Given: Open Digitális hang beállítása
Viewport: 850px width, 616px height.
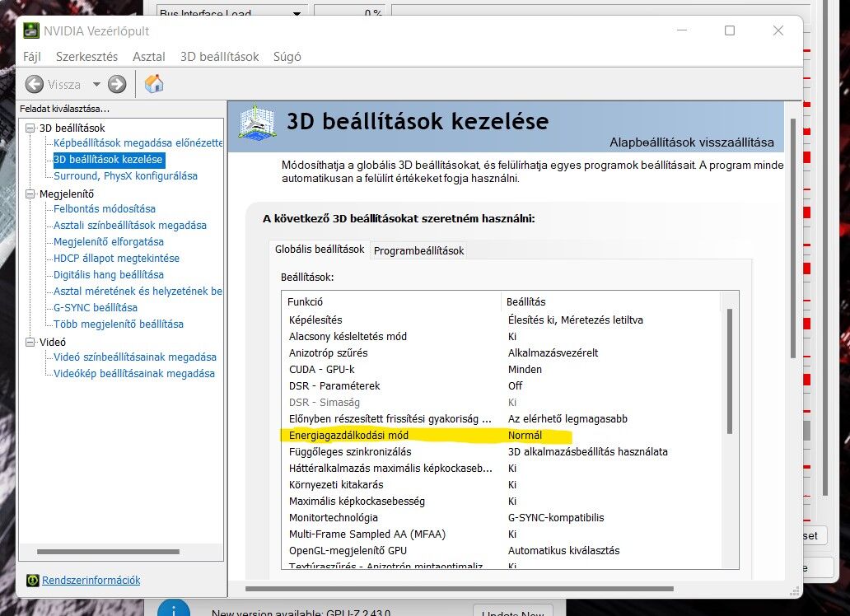Looking at the screenshot, I should pos(109,275).
